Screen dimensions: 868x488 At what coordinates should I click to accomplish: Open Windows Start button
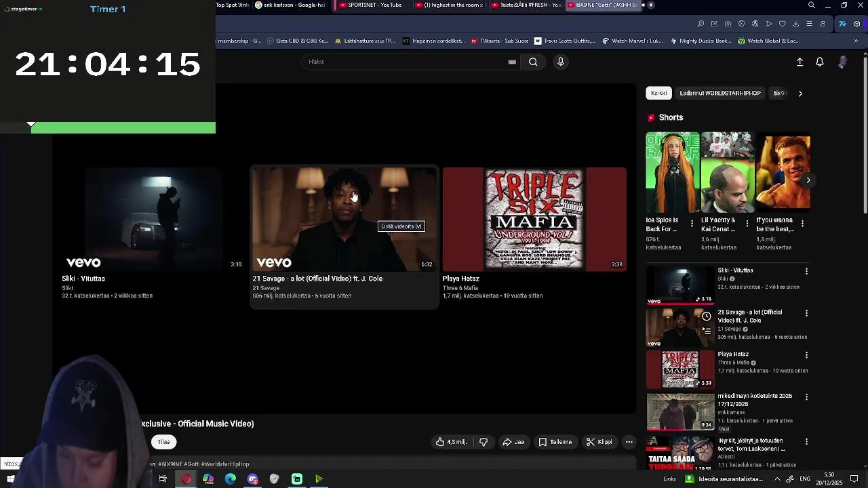tap(11, 479)
